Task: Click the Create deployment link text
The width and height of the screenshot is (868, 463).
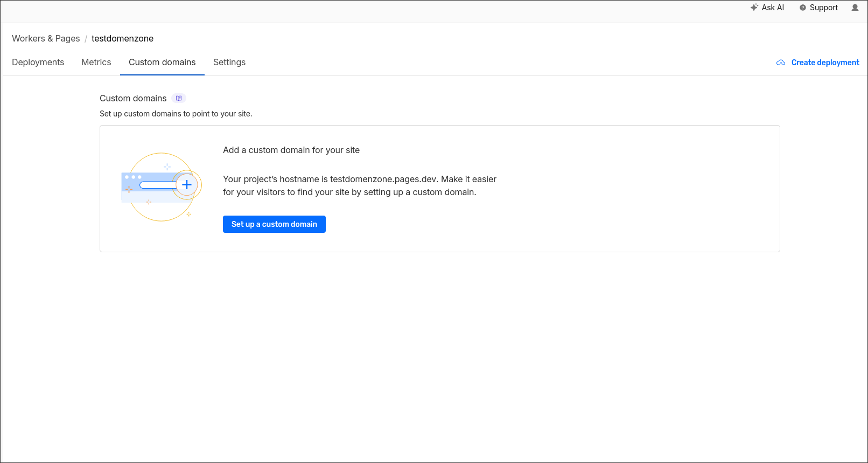Action: coord(825,63)
